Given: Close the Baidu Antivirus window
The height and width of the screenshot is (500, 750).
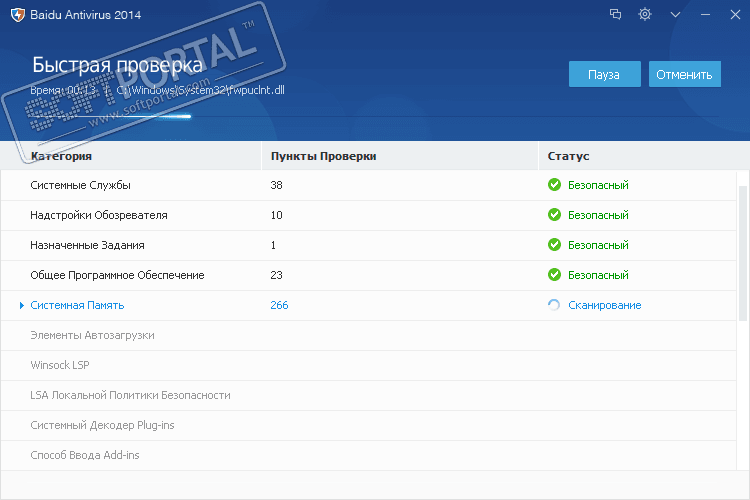Looking at the screenshot, I should point(735,15).
